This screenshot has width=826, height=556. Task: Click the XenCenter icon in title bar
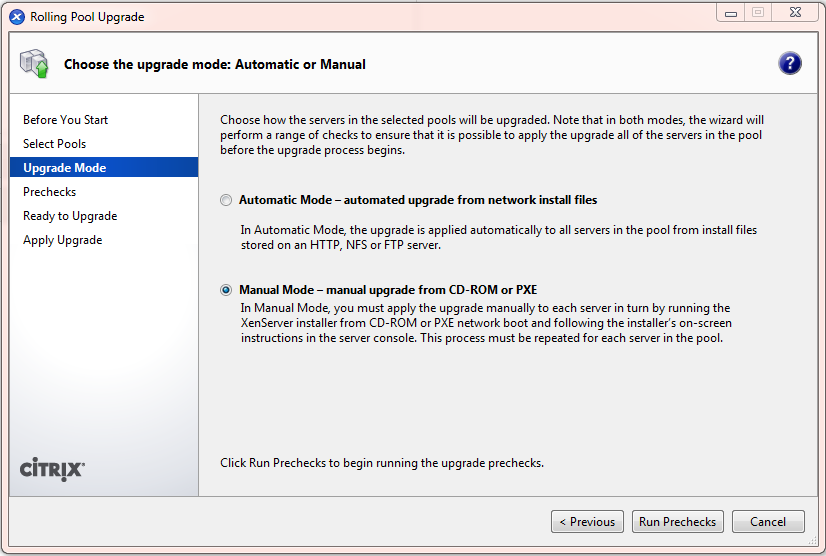click(x=16, y=16)
